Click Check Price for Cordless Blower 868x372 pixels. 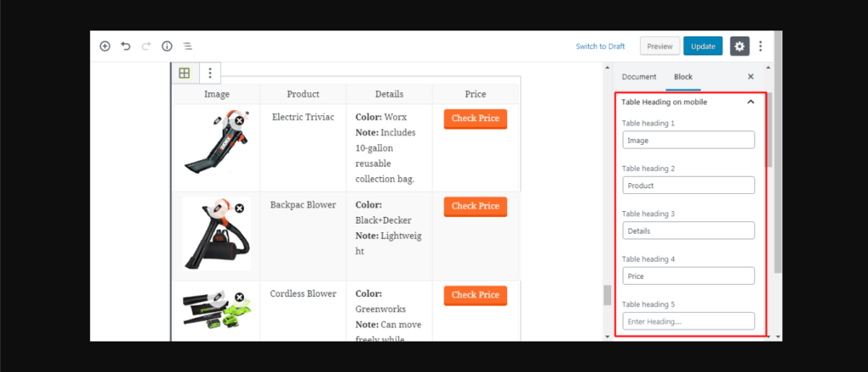click(x=476, y=296)
